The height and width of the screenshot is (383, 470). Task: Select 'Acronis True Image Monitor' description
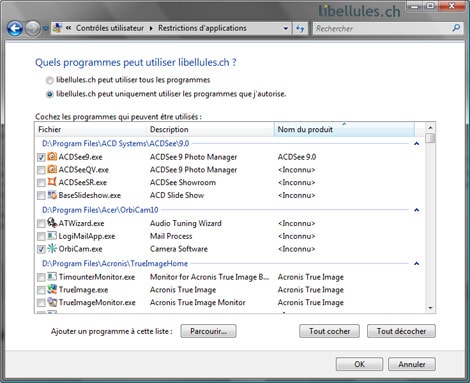tap(197, 303)
